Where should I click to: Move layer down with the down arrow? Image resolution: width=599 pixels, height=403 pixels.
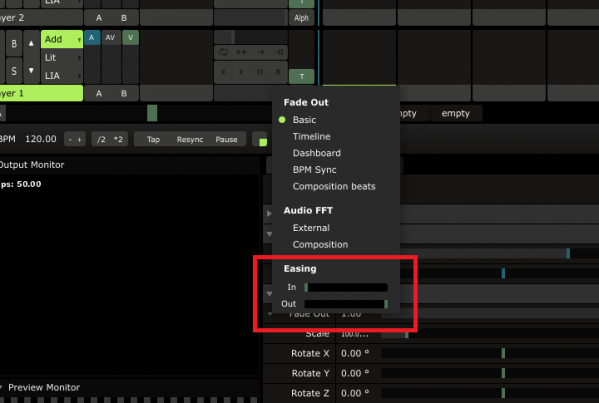coord(31,71)
